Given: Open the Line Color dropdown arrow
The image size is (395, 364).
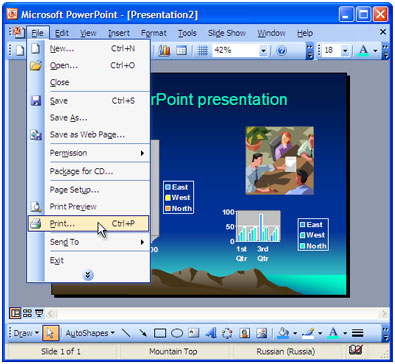Looking at the screenshot, I should point(320,333).
